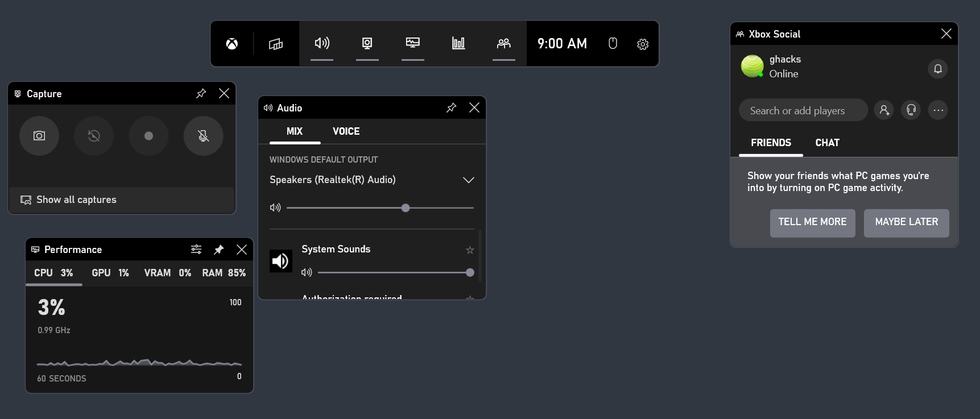The height and width of the screenshot is (419, 980).
Task: Toggle the Audio widget in top bar
Action: coord(322,43)
